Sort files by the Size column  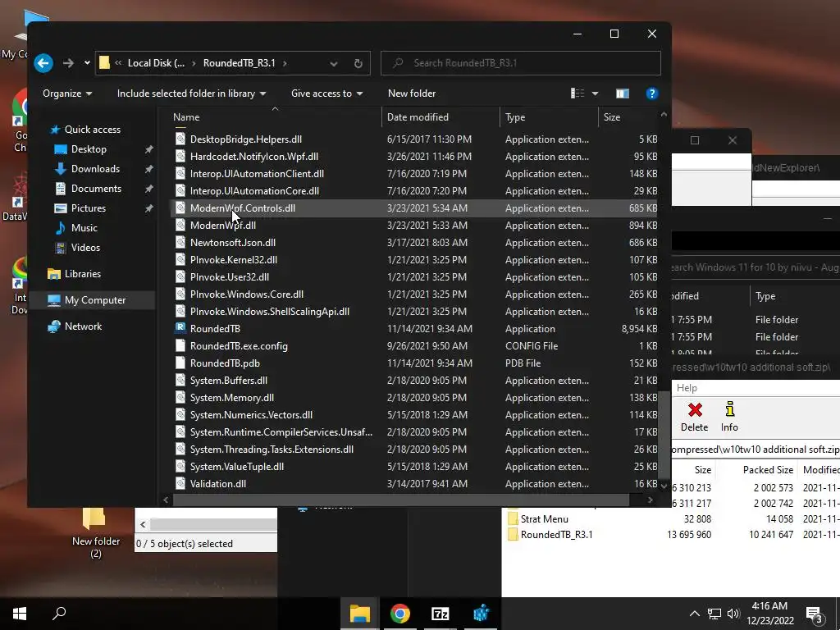(x=628, y=116)
